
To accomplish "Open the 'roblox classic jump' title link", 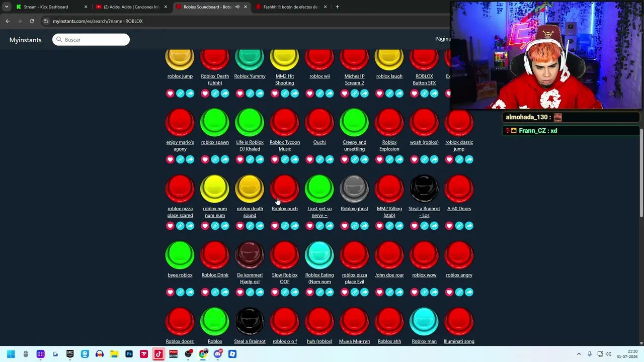I will (x=459, y=145).
